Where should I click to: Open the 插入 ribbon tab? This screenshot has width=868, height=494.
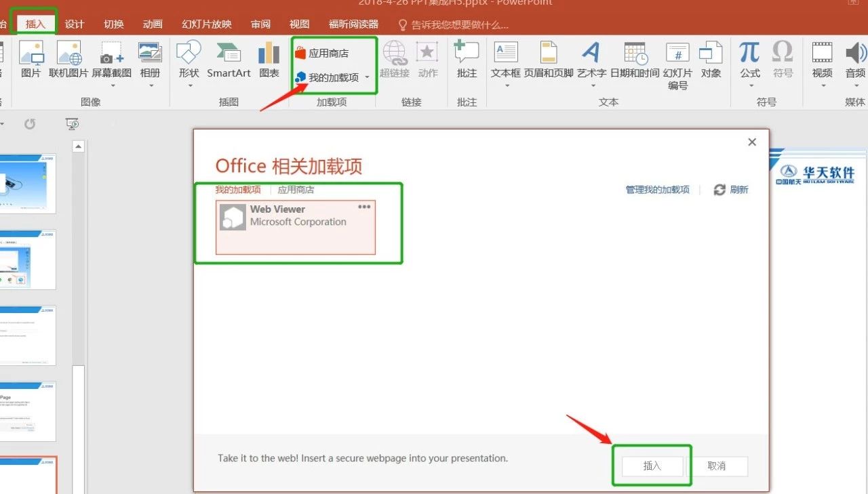point(35,24)
